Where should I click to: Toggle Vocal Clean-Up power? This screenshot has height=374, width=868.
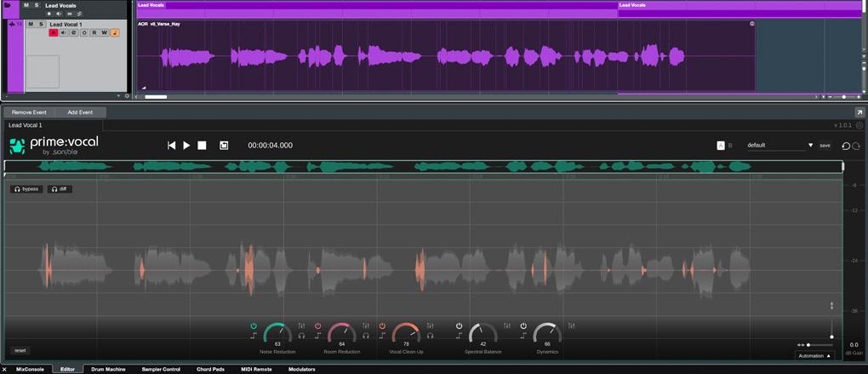pos(382,325)
